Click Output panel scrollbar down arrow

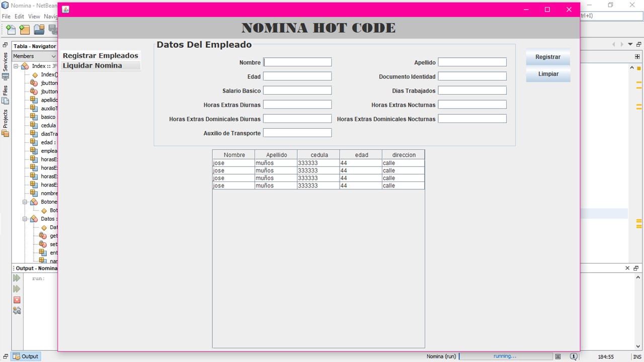639,347
